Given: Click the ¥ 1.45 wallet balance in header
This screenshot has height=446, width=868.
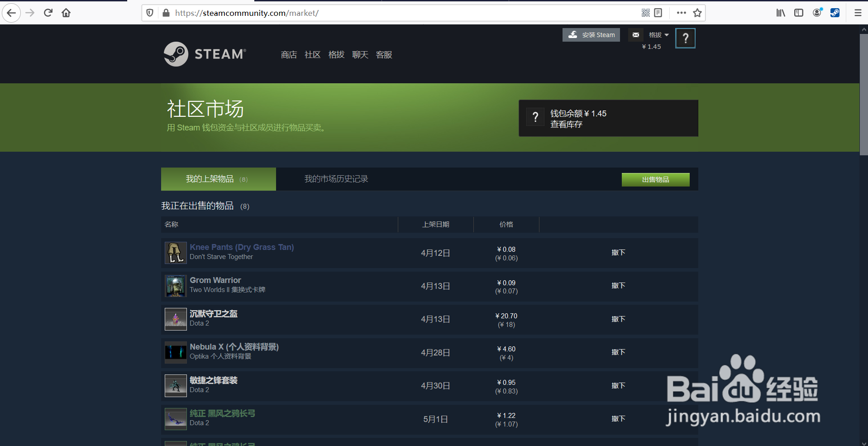Looking at the screenshot, I should tap(652, 47).
